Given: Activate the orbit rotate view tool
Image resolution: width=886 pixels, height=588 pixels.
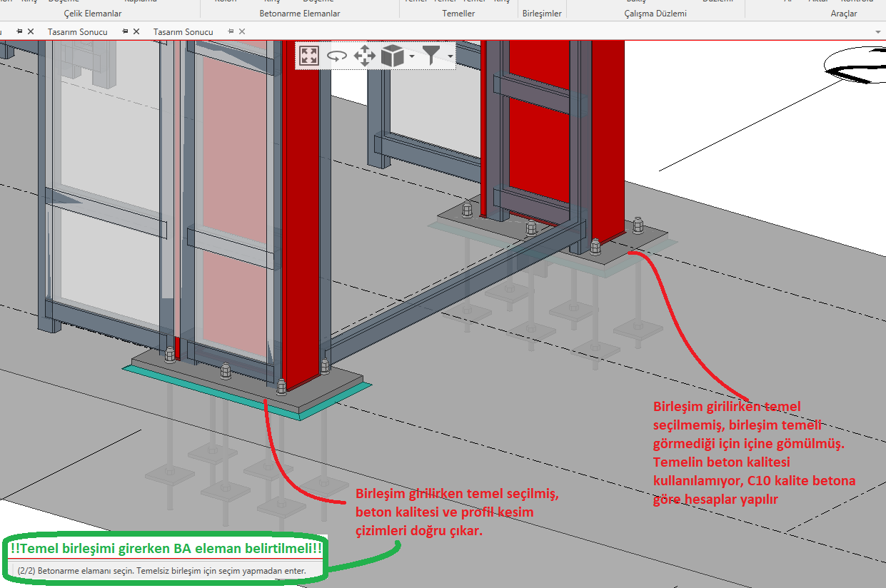Looking at the screenshot, I should [337, 56].
